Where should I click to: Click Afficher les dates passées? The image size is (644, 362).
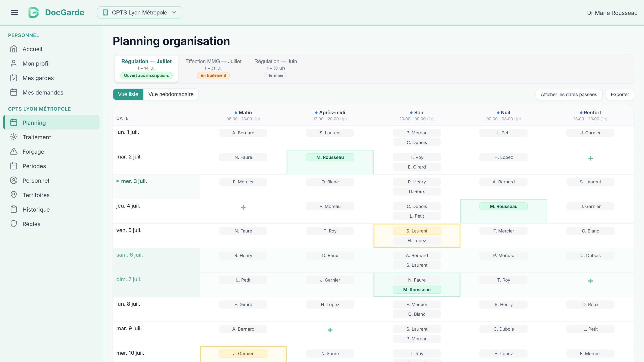click(569, 95)
